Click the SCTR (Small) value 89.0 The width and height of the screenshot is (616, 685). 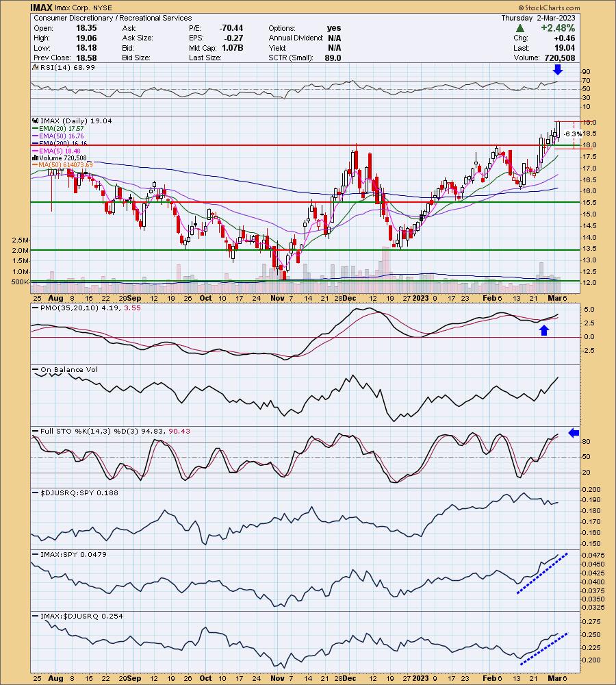click(x=333, y=58)
